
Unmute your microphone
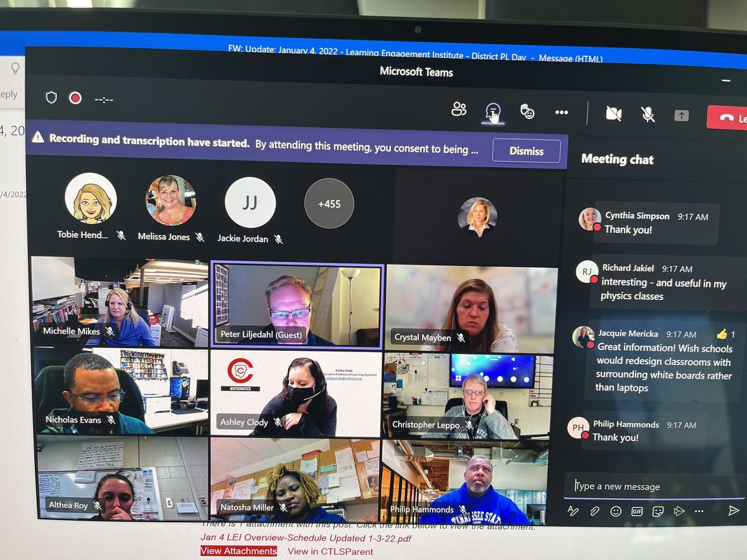(647, 114)
